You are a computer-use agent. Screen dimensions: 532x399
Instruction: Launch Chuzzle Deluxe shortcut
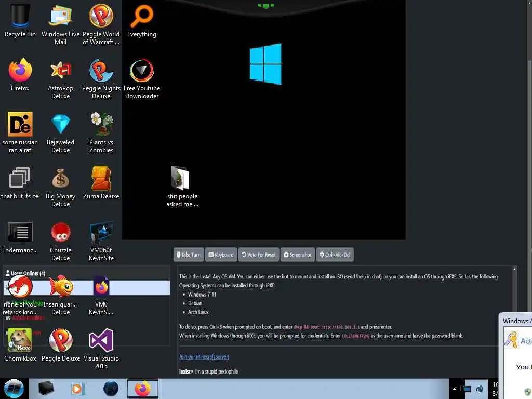click(x=60, y=241)
